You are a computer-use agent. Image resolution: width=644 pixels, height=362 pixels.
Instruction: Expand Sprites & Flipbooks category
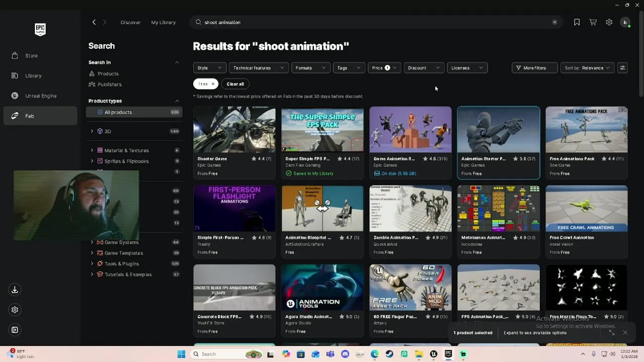92,161
